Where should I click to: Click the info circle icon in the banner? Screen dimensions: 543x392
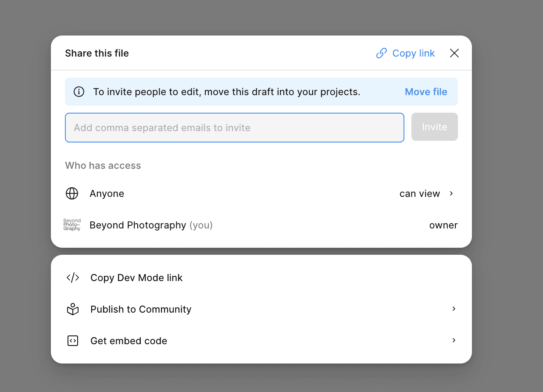click(79, 92)
